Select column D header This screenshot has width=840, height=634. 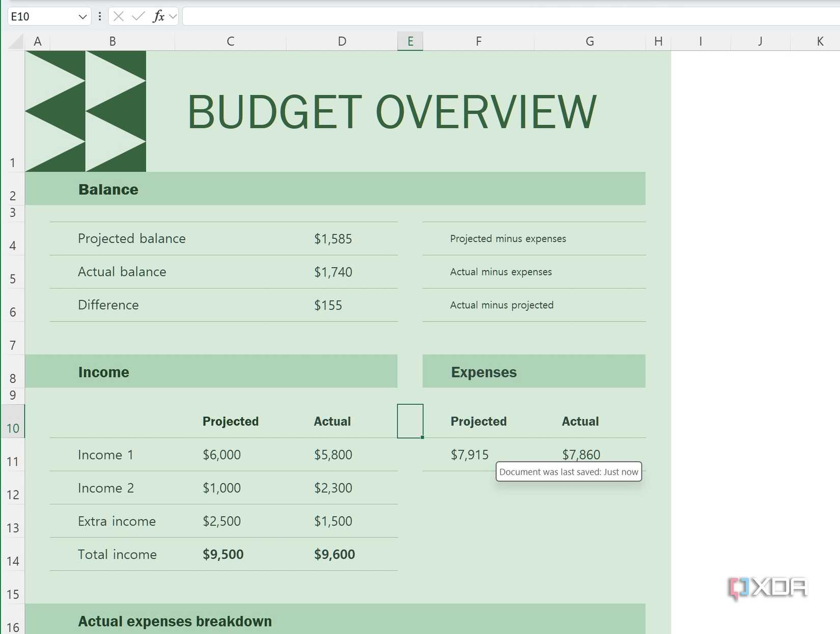(342, 41)
